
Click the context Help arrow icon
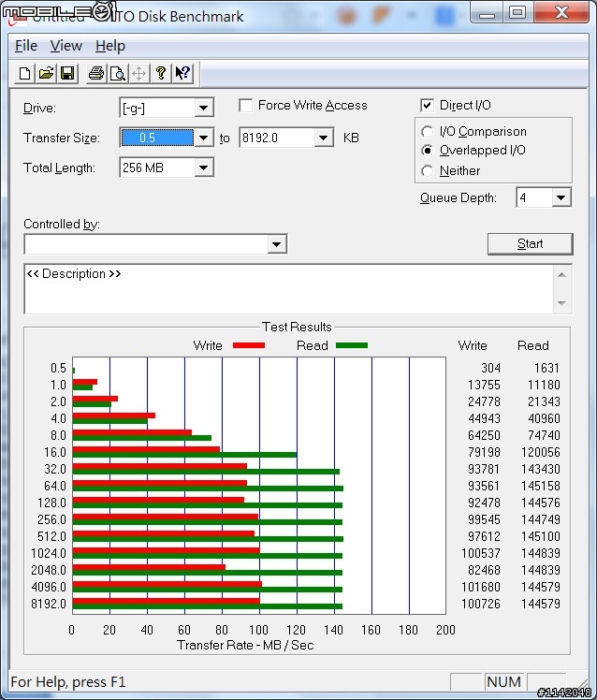[182, 73]
